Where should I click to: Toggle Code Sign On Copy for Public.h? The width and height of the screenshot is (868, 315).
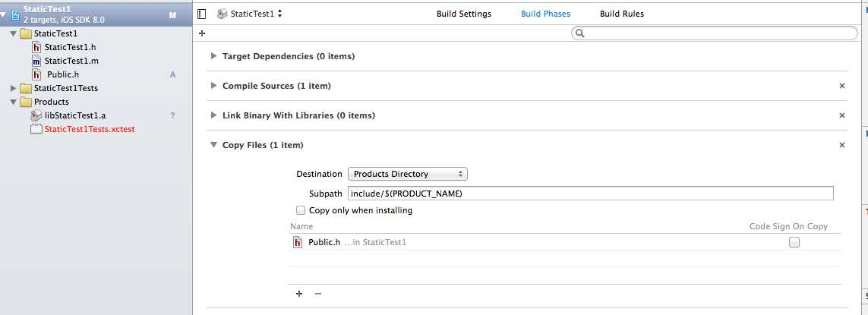[x=794, y=242]
